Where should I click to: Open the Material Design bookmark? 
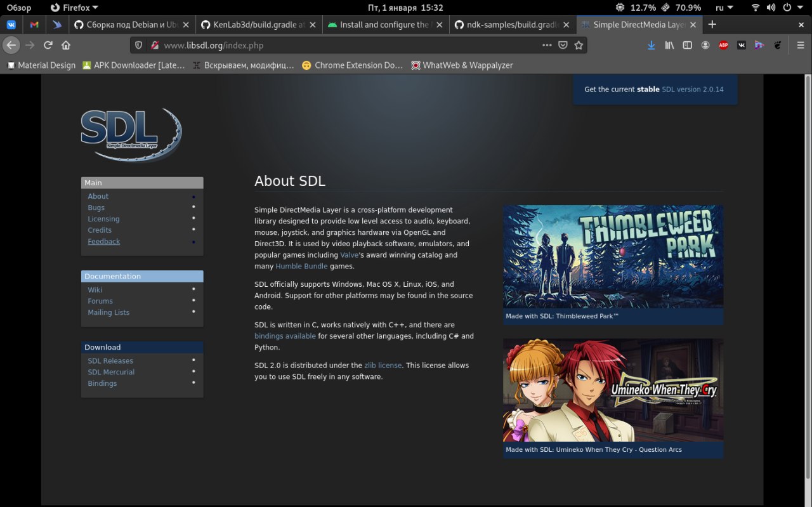point(41,65)
